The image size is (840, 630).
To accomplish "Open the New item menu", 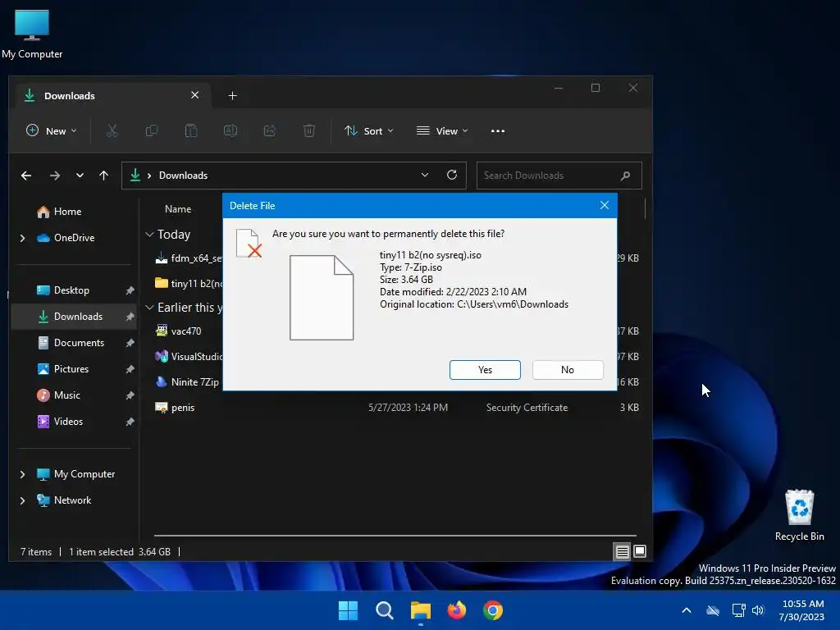I will (52, 130).
